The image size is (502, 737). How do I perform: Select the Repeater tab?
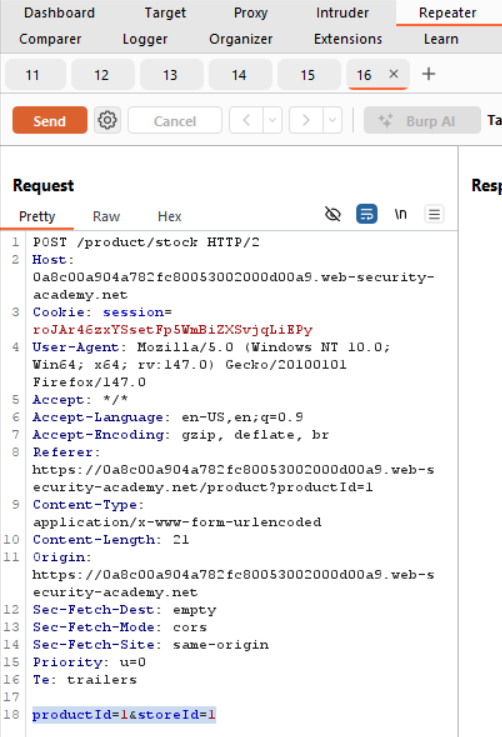click(447, 13)
